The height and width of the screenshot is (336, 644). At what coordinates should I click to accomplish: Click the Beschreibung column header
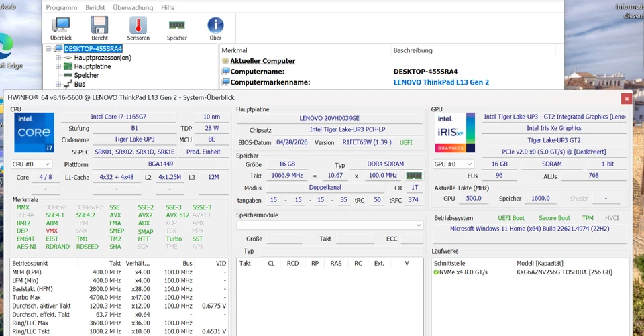(413, 50)
